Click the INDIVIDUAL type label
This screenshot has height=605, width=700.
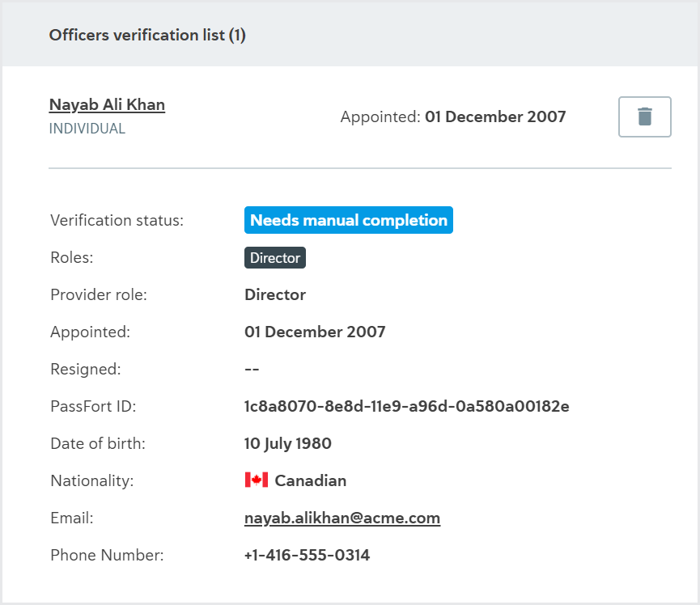87,129
